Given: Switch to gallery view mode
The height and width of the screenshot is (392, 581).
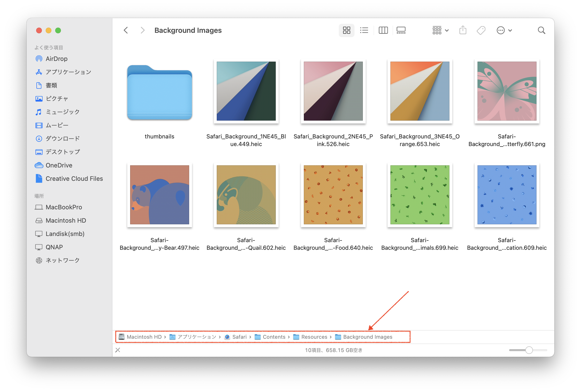Looking at the screenshot, I should pyautogui.click(x=401, y=30).
